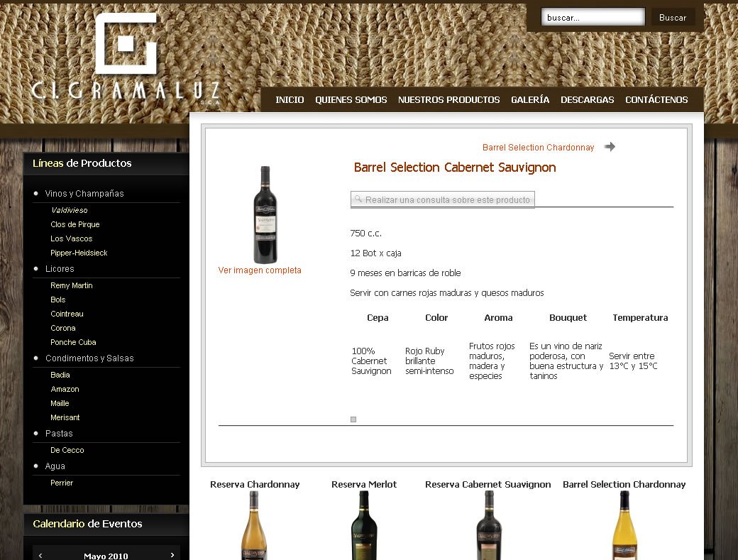Open Reserva Chardonnay bottle thumbnail
Image resolution: width=738 pixels, height=560 pixels.
tap(255, 525)
